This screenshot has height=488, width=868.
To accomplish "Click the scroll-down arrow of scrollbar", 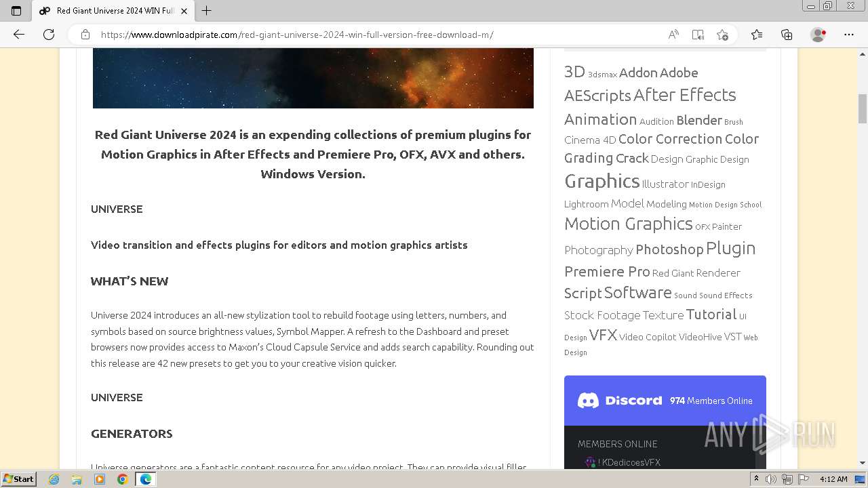I will 863,463.
